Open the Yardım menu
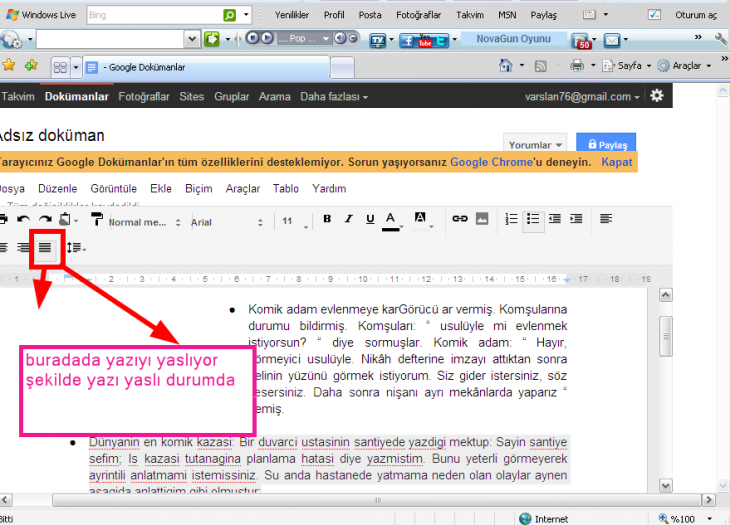 (x=329, y=189)
